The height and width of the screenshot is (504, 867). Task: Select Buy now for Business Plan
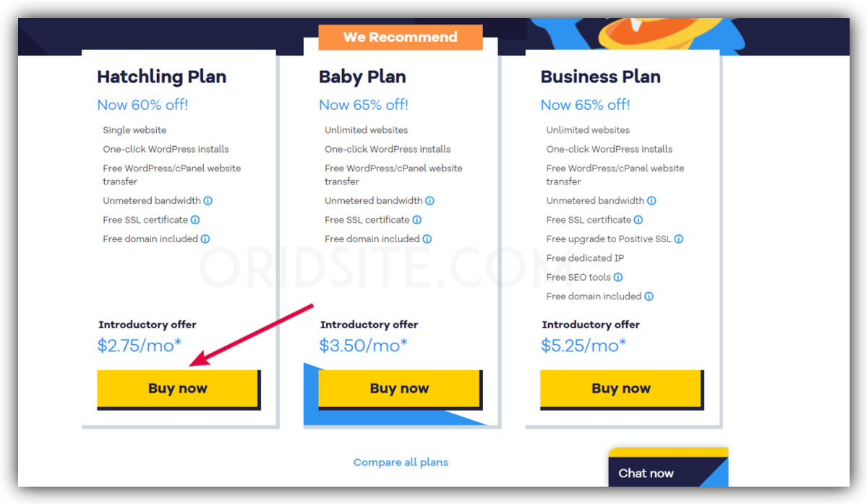[621, 389]
